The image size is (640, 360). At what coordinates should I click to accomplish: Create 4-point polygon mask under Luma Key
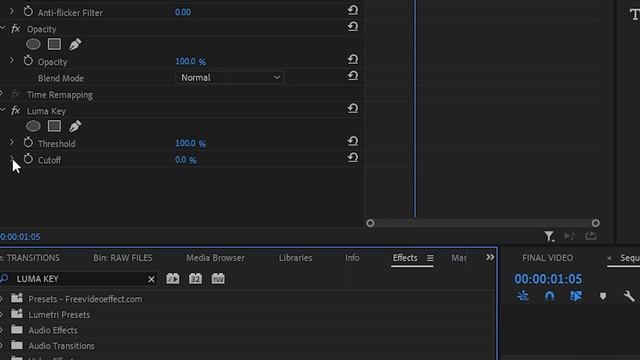54,126
